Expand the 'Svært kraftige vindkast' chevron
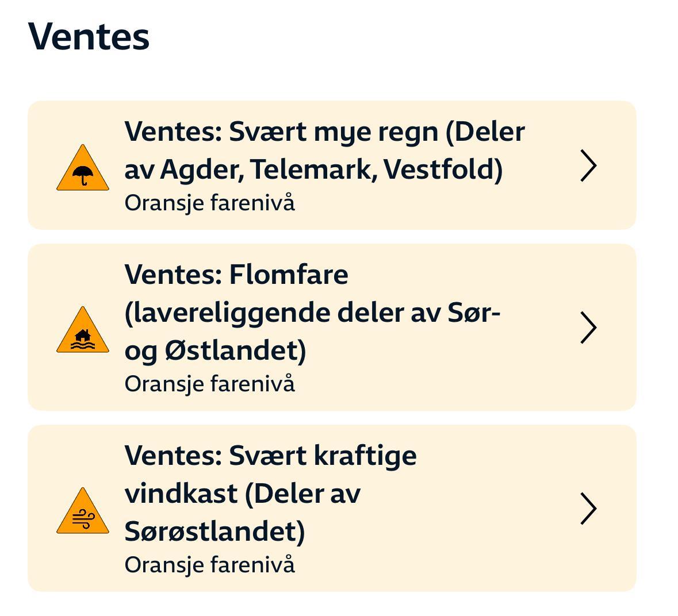The image size is (678, 616). pyautogui.click(x=588, y=509)
